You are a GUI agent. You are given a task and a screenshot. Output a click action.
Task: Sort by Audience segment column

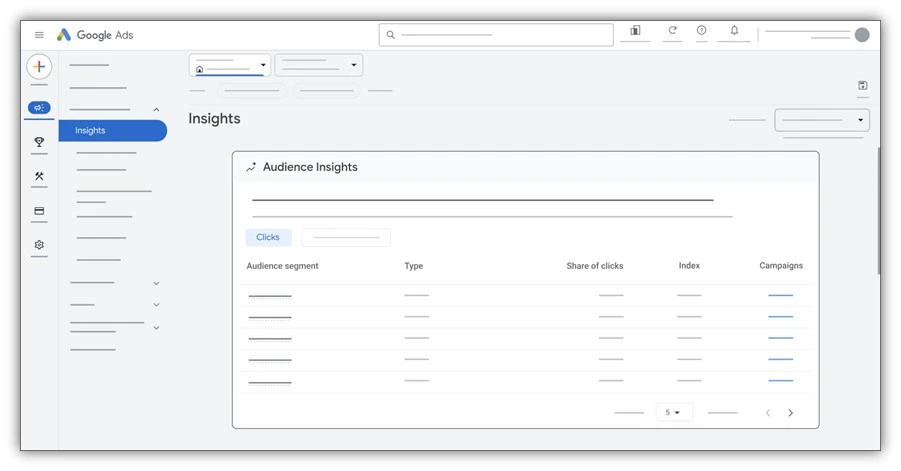[282, 266]
